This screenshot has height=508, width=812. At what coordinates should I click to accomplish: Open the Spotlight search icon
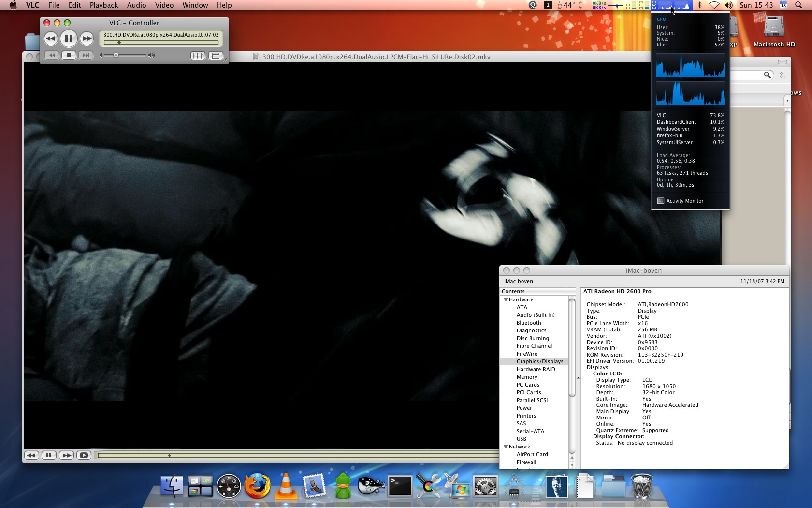pyautogui.click(x=798, y=5)
